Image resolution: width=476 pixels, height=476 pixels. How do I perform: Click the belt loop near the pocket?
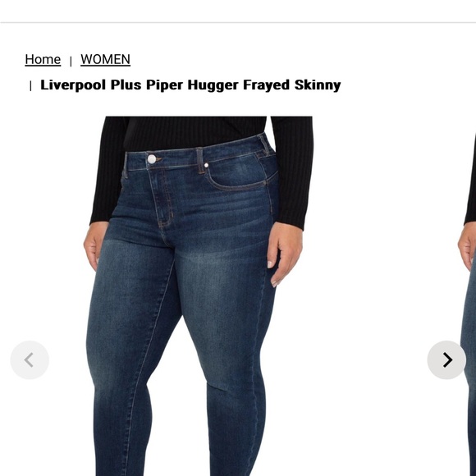(199, 161)
